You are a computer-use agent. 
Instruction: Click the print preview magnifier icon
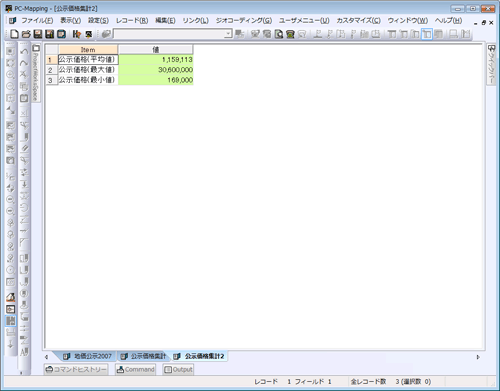pos(279,34)
